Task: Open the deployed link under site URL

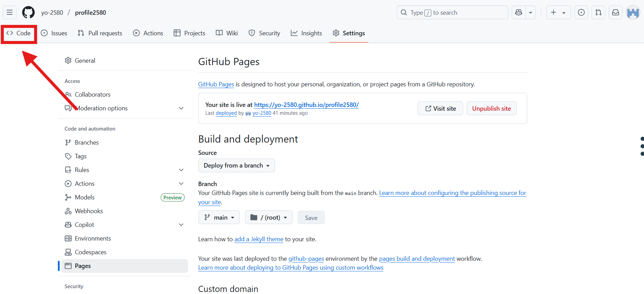Action: pyautogui.click(x=226, y=113)
